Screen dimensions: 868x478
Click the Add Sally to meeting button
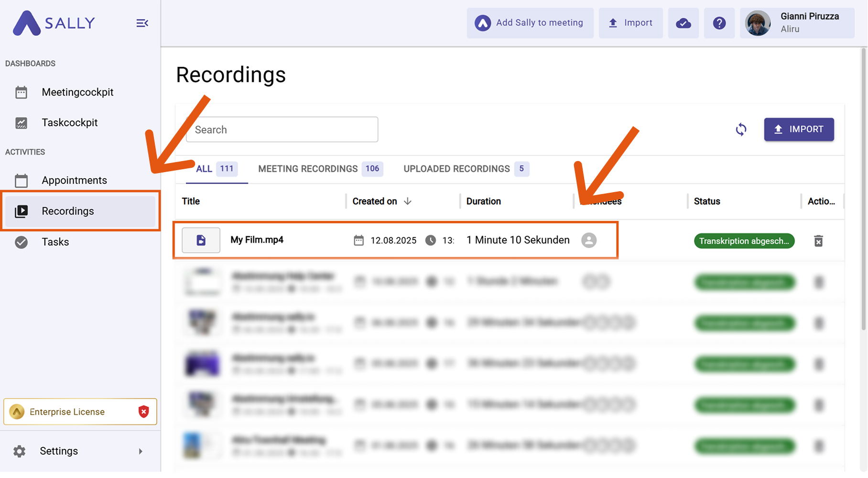(530, 23)
